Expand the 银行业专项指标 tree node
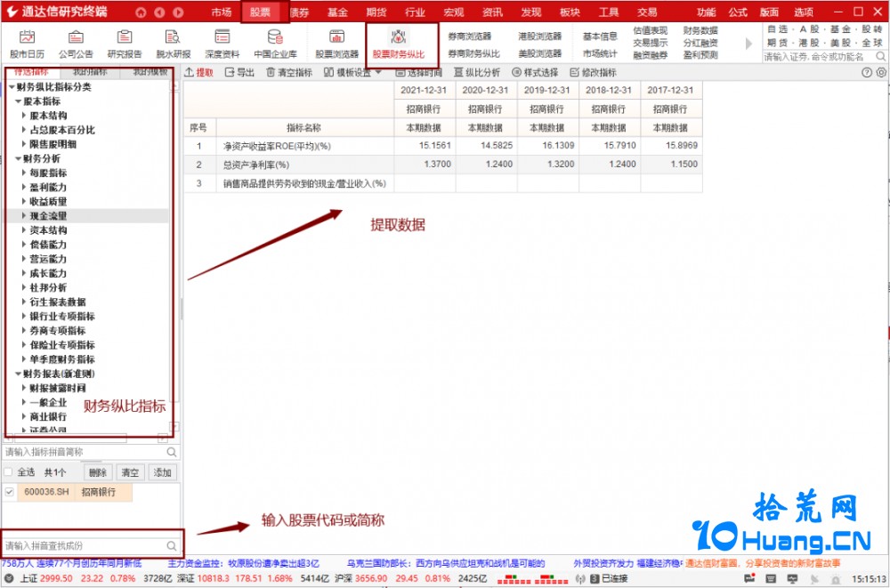Viewport: 890px width, 588px height. [24, 316]
